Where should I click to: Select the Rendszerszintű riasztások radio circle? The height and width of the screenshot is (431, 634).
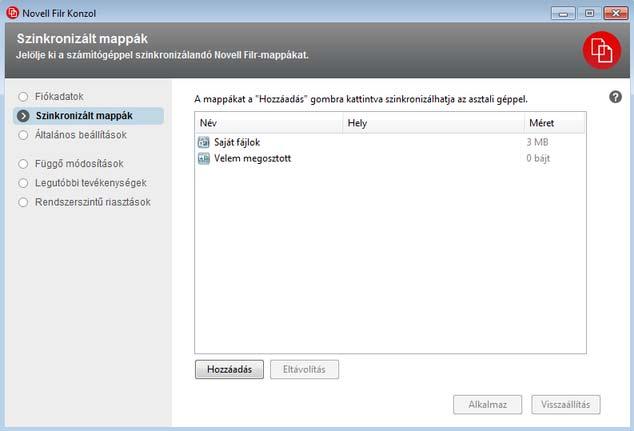click(23, 202)
